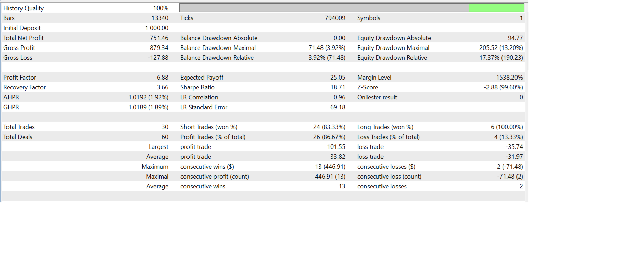
Task: Select the LR Standard Error value "69.18"
Action: click(338, 107)
